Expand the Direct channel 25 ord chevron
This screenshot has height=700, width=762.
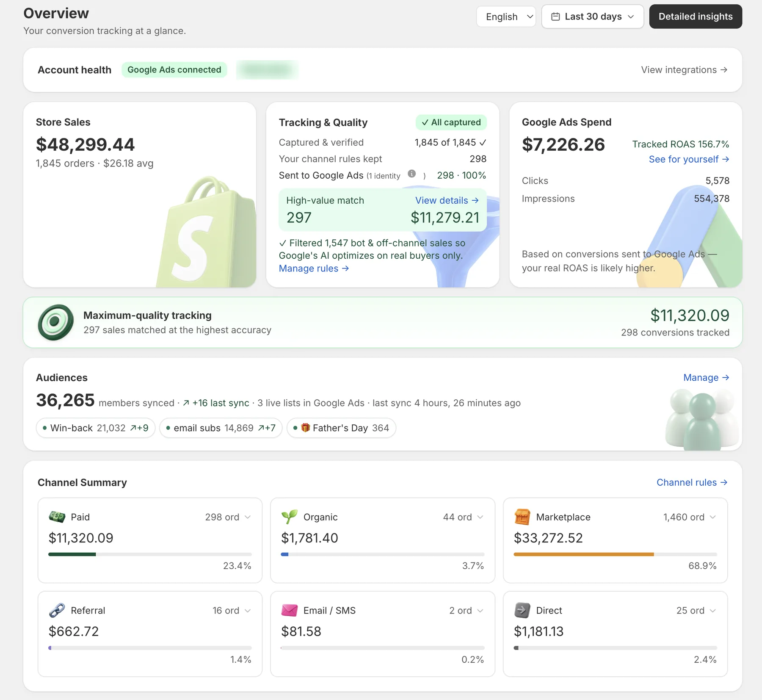click(x=713, y=611)
